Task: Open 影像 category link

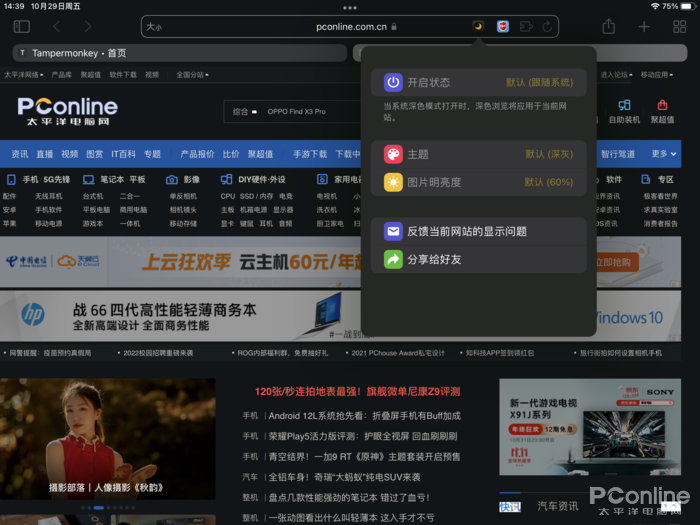Action: click(x=192, y=179)
